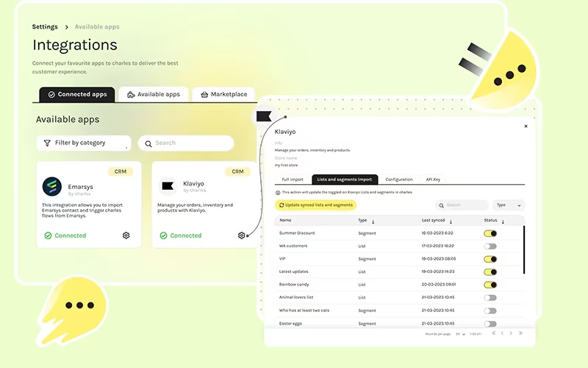Select the WA customers name cell
Screen dimensions: 588x368
pyautogui.click(x=293, y=246)
